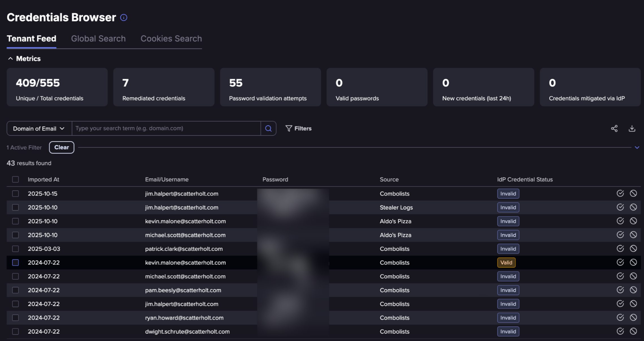644x341 pixels.
Task: Toggle the select-all checkbox in table header
Action: coord(16,180)
